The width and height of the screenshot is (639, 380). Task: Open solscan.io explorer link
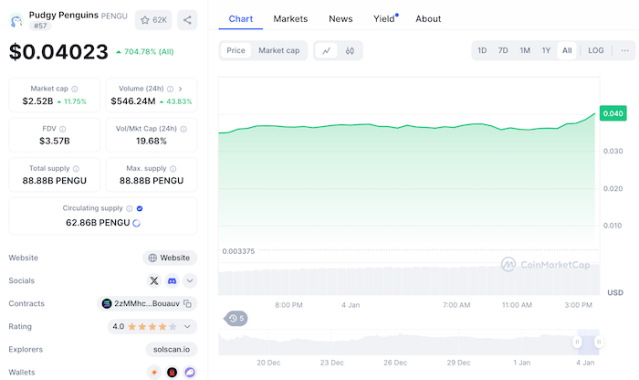[x=172, y=349]
